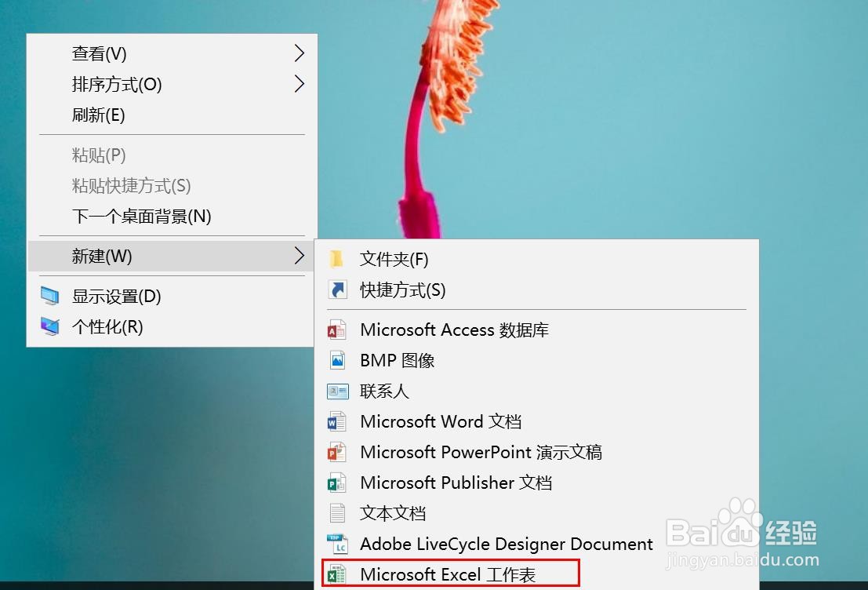The width and height of the screenshot is (868, 590).
Task: Create new Microsoft Publisher 文档
Action: tap(536, 483)
